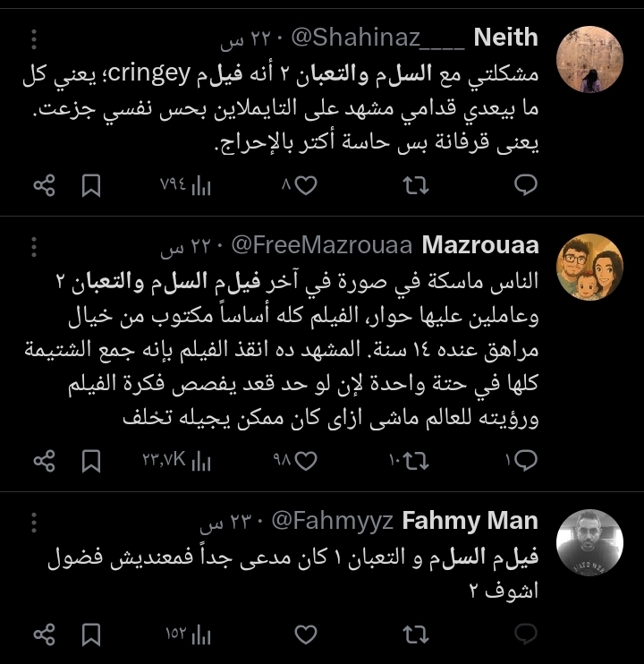Open more options on Fahmy Man's tweet
Viewport: 644px width, 664px height.
[34, 523]
